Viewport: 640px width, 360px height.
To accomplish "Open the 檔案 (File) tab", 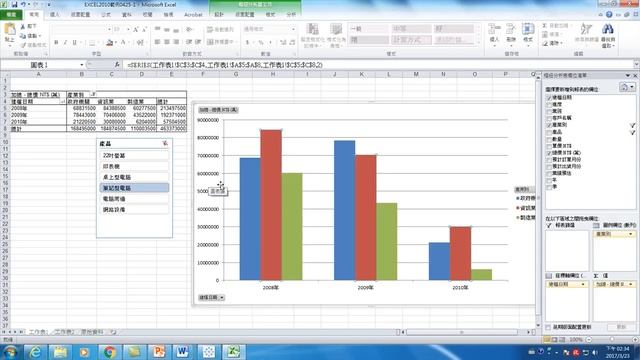I will click(x=11, y=14).
